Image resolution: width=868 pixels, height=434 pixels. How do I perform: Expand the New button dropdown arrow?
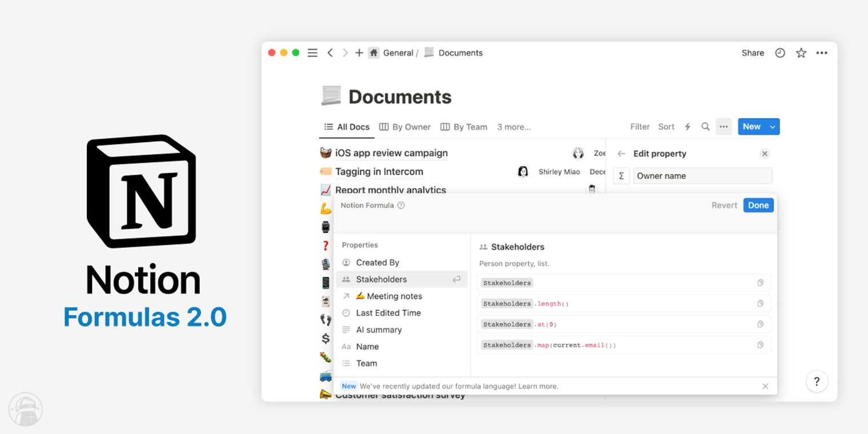[x=773, y=127]
